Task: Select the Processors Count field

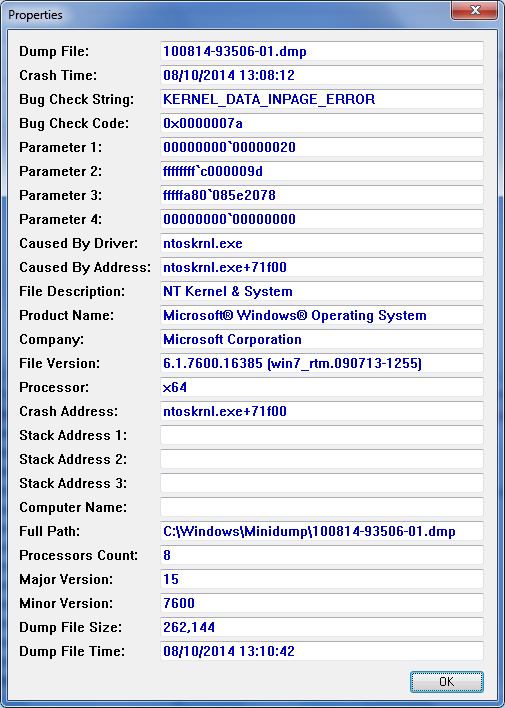Action: [x=322, y=555]
